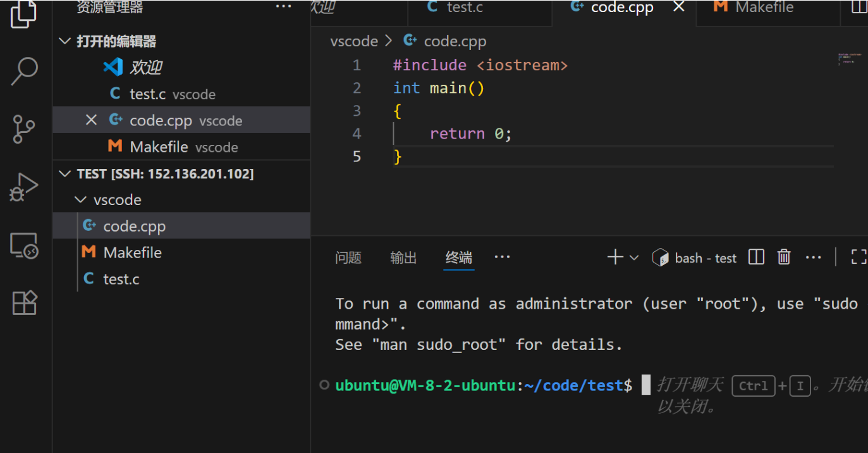Open Makefile in the vscode folder tree
The height and width of the screenshot is (453, 868).
pos(181,252)
